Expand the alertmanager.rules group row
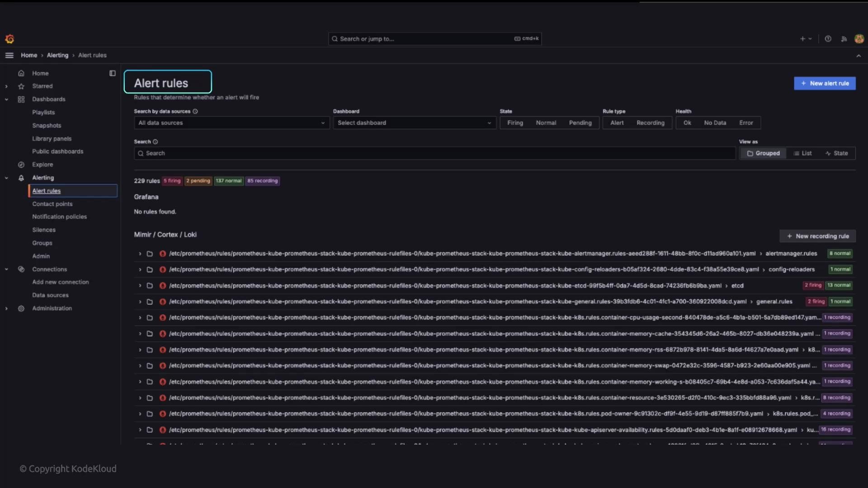This screenshot has width=868, height=488. point(140,254)
